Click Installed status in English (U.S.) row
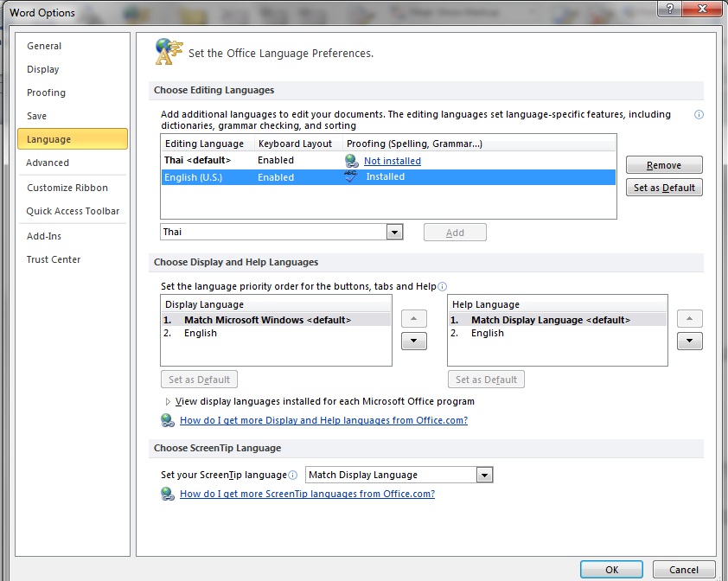This screenshot has width=728, height=581. [385, 176]
